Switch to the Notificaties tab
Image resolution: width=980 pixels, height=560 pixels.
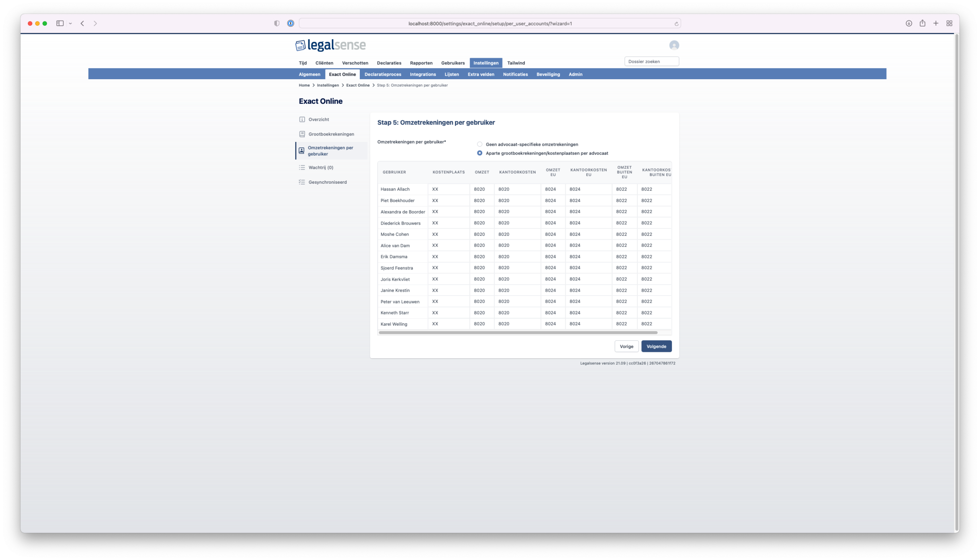[515, 74]
